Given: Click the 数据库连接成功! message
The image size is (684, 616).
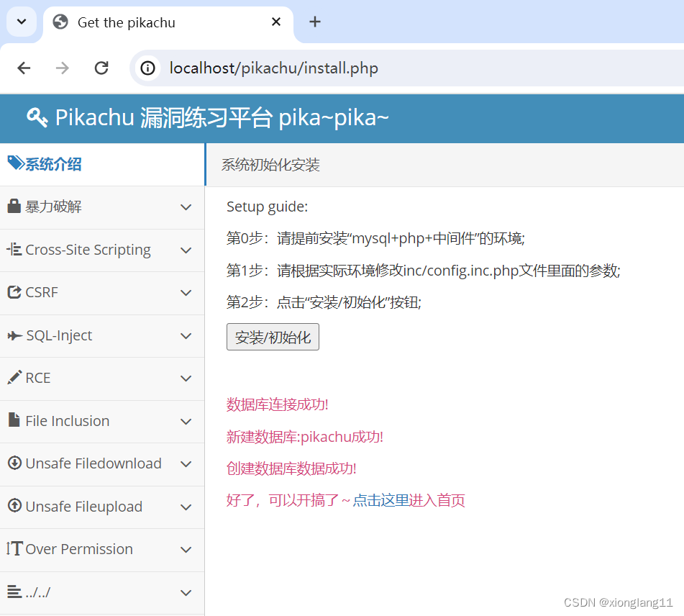Looking at the screenshot, I should pyautogui.click(x=277, y=404).
